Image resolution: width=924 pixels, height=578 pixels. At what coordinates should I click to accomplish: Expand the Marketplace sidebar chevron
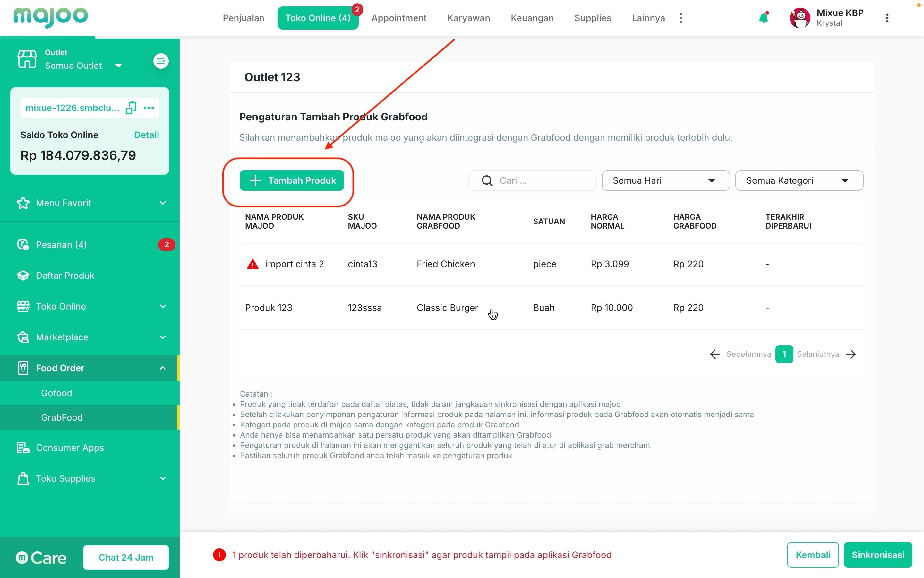coord(163,337)
